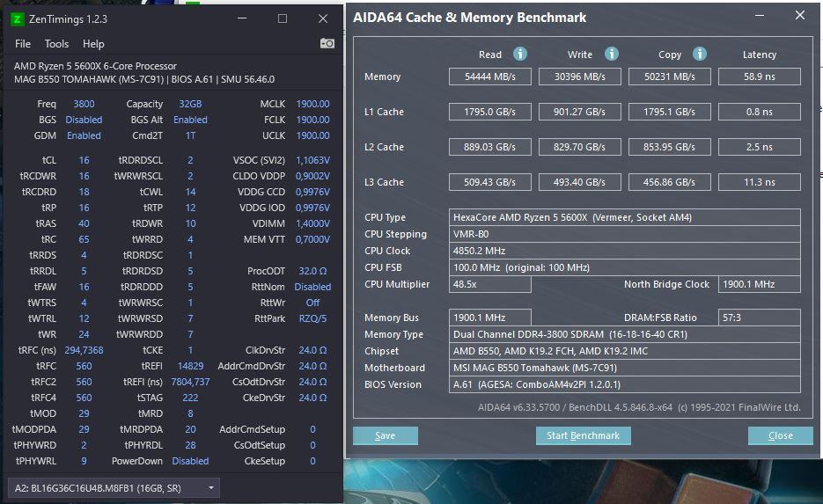Select the DRAM:FSB Ratio field 57:3
The image size is (823, 504).
(759, 318)
